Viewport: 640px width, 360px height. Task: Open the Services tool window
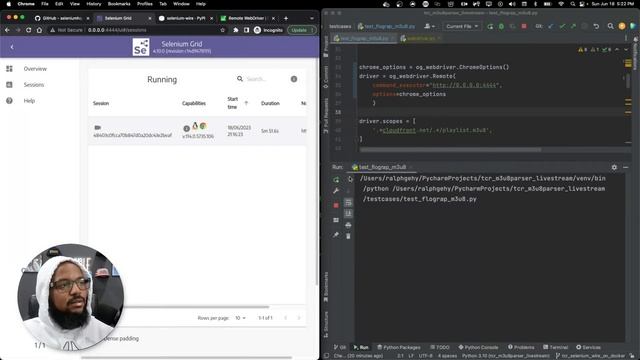pos(588,347)
